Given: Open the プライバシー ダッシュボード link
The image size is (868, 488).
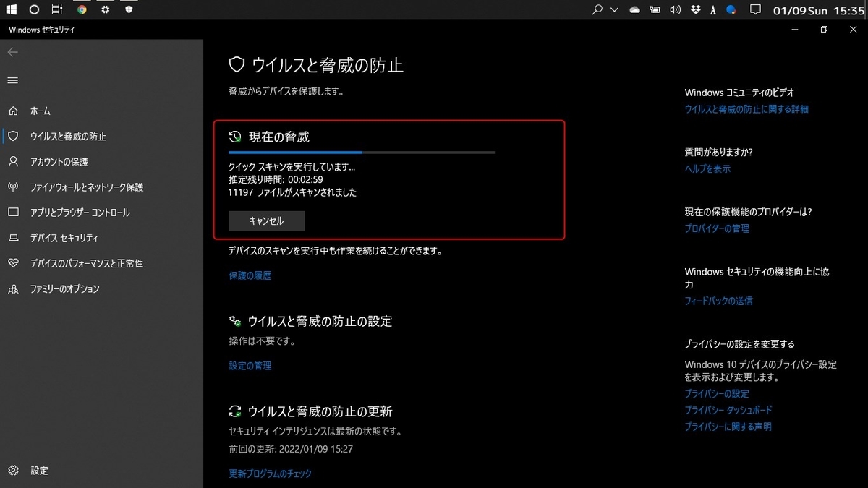Looking at the screenshot, I should tap(728, 410).
